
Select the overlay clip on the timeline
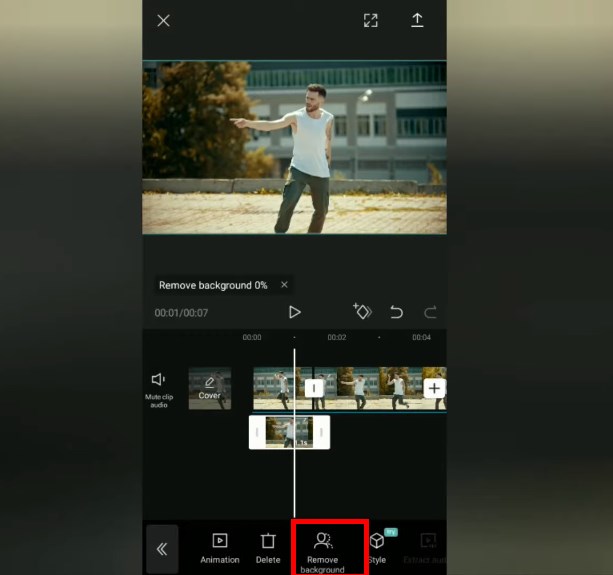289,432
